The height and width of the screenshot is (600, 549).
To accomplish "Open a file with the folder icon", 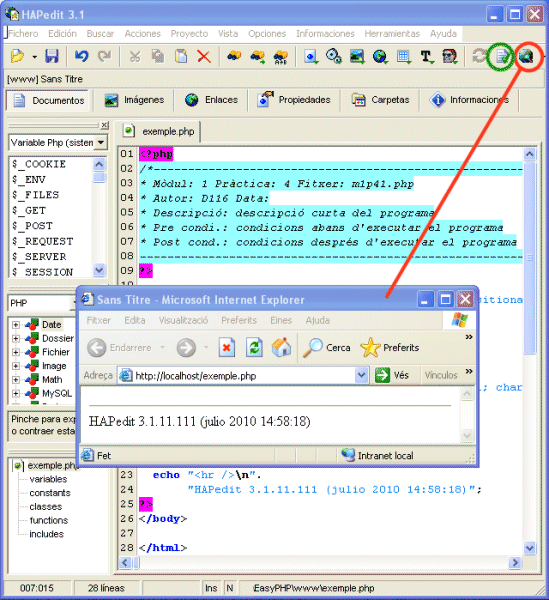I will coord(17,56).
